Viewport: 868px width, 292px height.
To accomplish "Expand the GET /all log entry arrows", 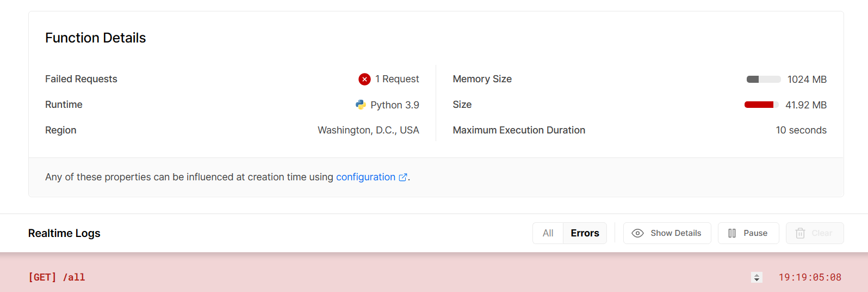I will [757, 277].
